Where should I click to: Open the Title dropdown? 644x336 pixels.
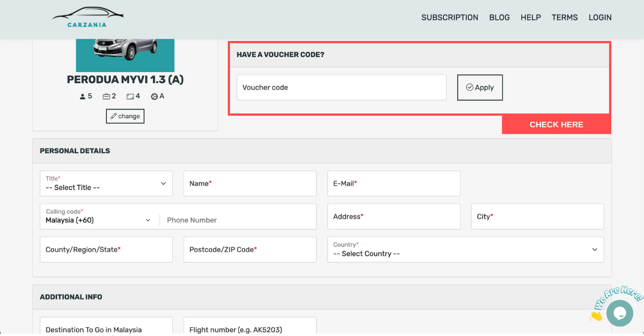click(106, 183)
